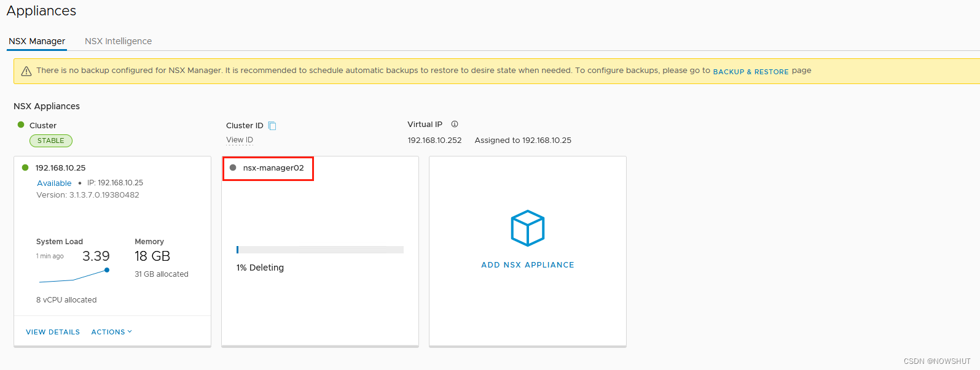Click the gray status dot of nsx-manager02
This screenshot has width=980, height=370.
233,168
